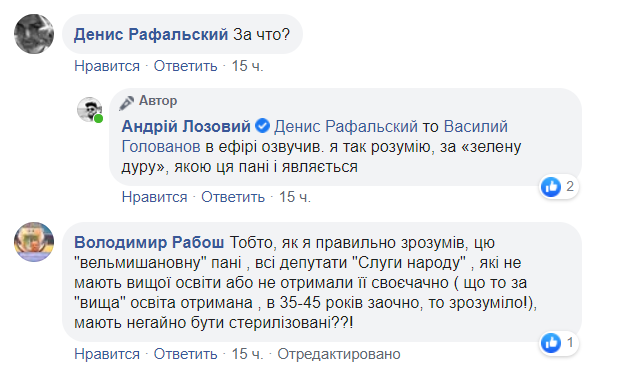The width and height of the screenshot is (622, 375).
Task: Reply to Володимир Рабош's comment
Action: 186,354
